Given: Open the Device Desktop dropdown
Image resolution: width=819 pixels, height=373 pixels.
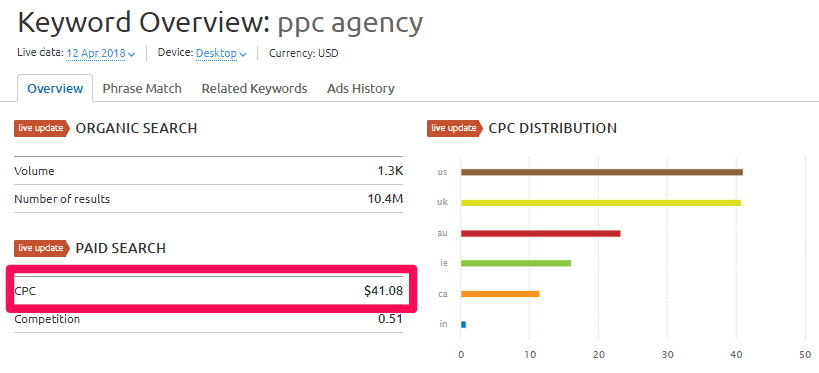Looking at the screenshot, I should (x=221, y=53).
